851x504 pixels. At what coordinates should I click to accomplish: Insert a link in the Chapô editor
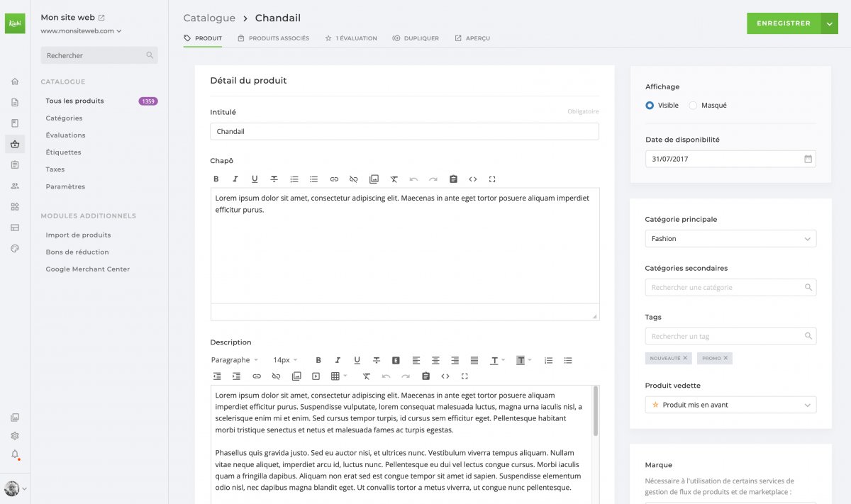[x=334, y=179]
